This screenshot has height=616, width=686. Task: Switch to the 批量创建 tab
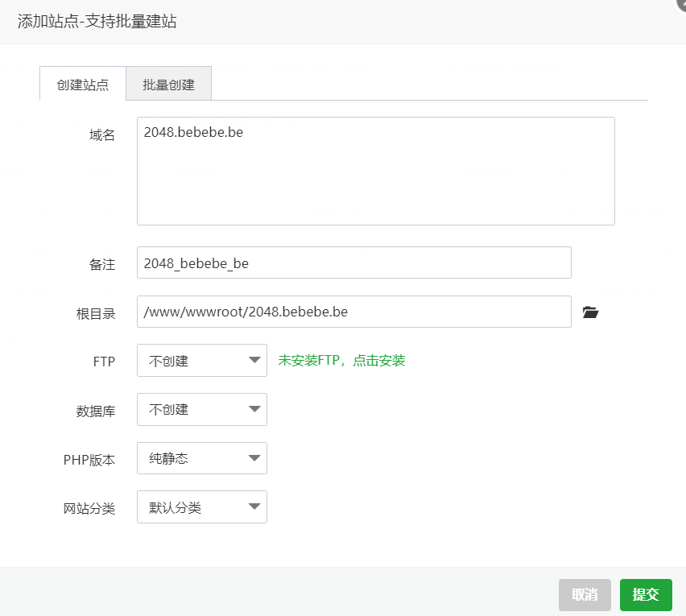tap(168, 83)
